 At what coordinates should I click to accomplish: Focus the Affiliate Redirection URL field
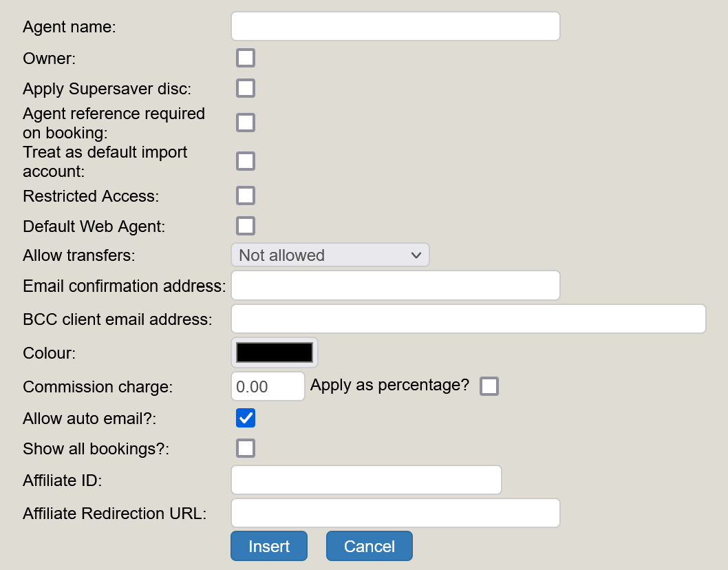point(395,513)
